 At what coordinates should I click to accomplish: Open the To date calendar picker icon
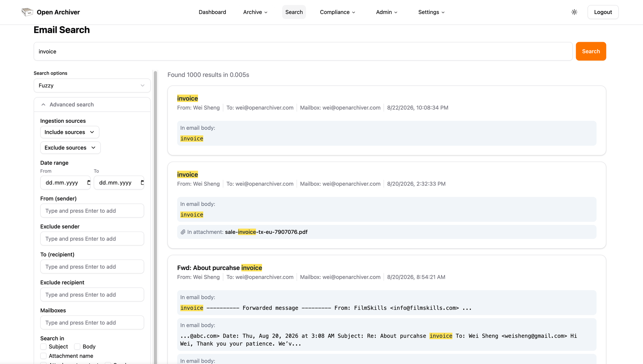pyautogui.click(x=142, y=183)
